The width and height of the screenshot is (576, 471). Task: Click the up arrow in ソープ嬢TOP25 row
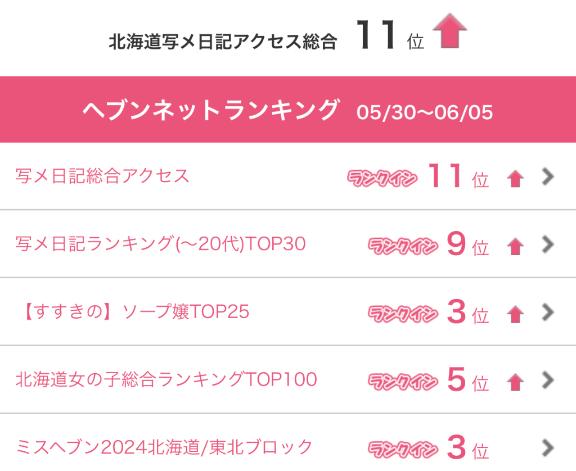click(x=515, y=315)
